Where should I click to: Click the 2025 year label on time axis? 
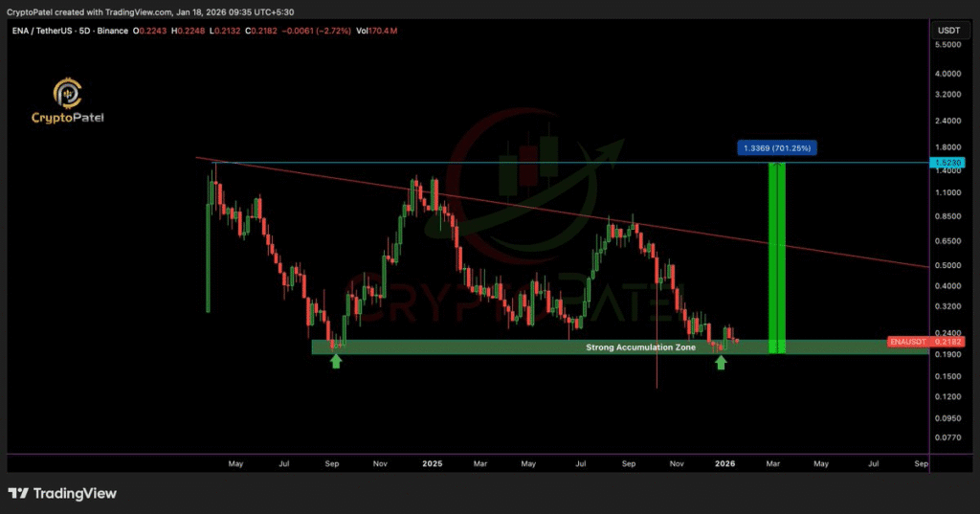(432, 464)
